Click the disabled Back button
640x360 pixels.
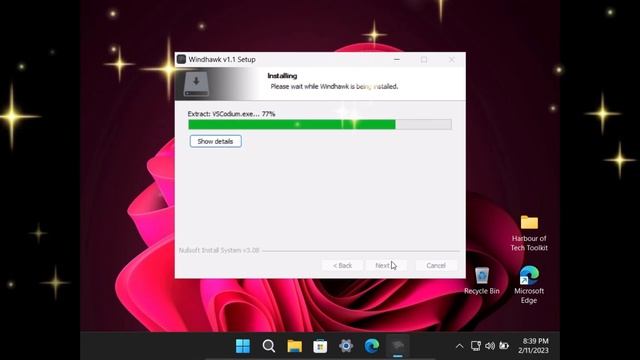tap(342, 265)
